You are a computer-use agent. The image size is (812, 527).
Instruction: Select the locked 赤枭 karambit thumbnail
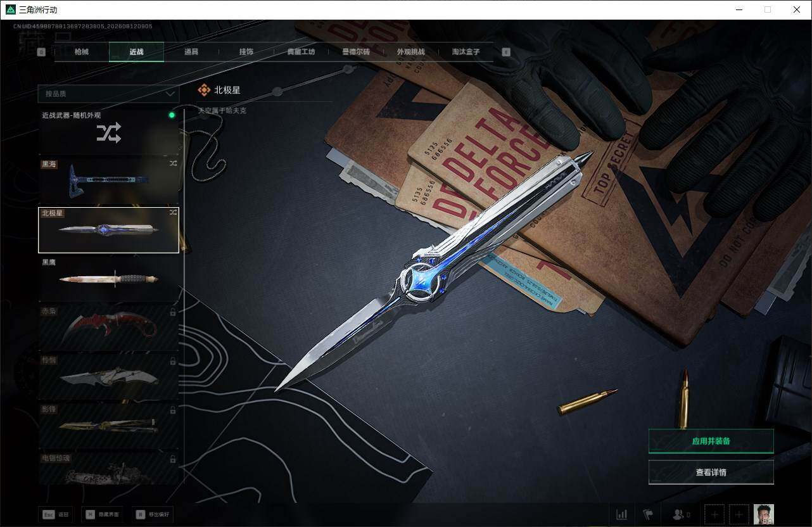(x=108, y=327)
